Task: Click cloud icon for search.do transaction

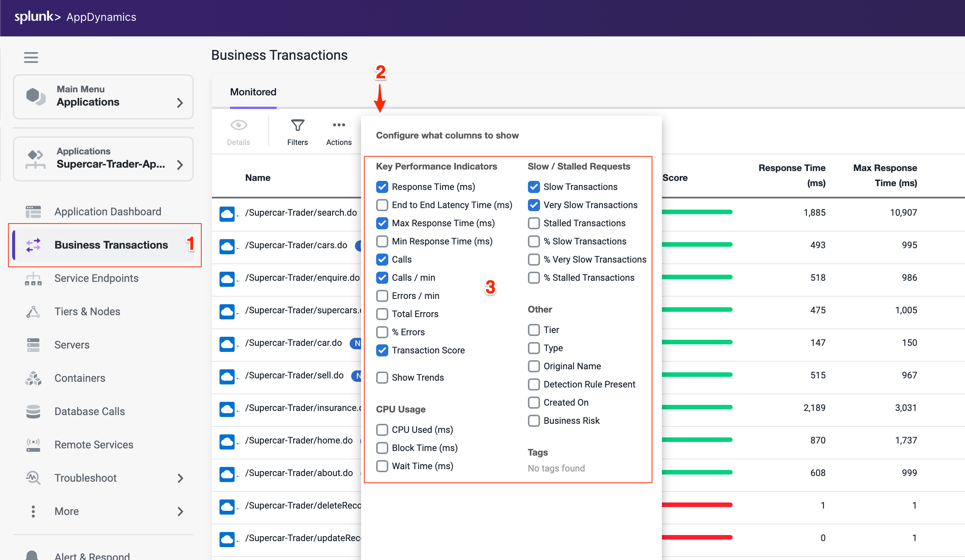Action: [227, 213]
